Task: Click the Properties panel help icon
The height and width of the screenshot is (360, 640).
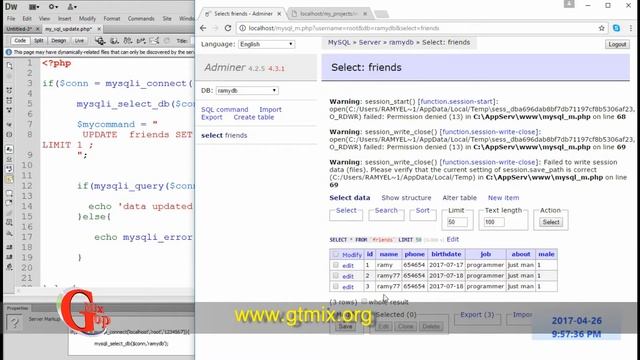Action: [14, 323]
